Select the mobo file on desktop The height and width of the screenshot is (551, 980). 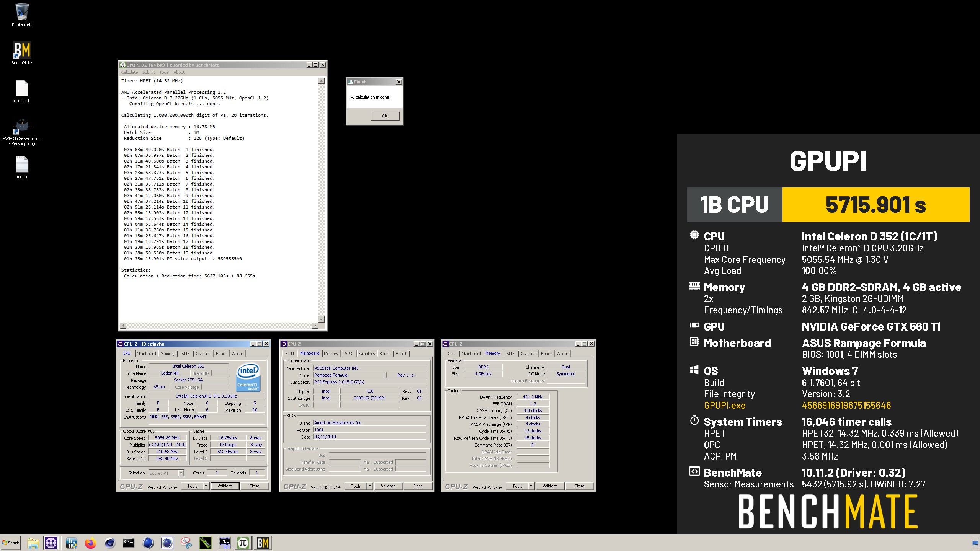[22, 167]
